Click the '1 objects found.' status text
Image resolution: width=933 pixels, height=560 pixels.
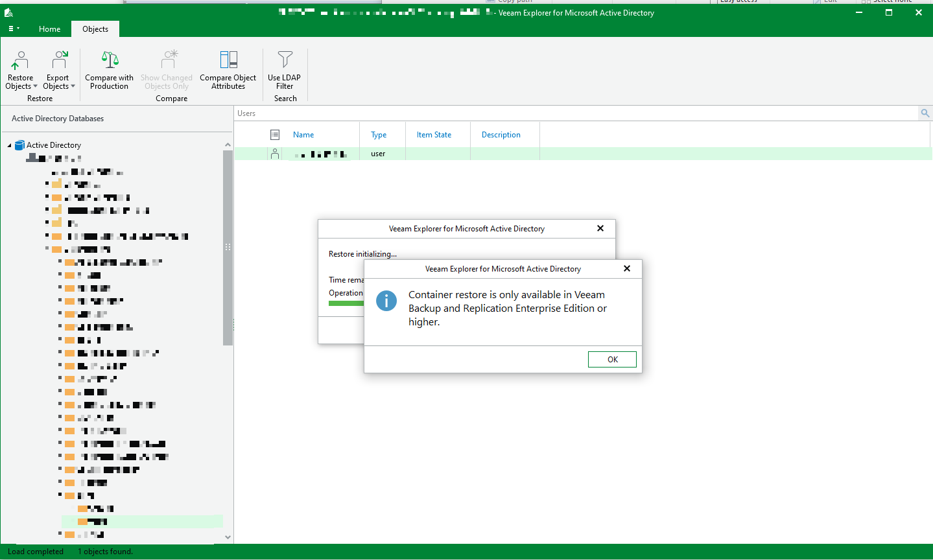tap(105, 552)
